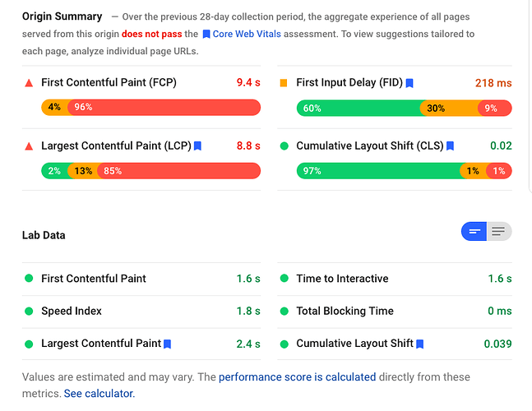Click the red triangle icon for First Contentful Paint (FCP)
Image resolution: width=532 pixels, height=411 pixels.
pos(29,83)
